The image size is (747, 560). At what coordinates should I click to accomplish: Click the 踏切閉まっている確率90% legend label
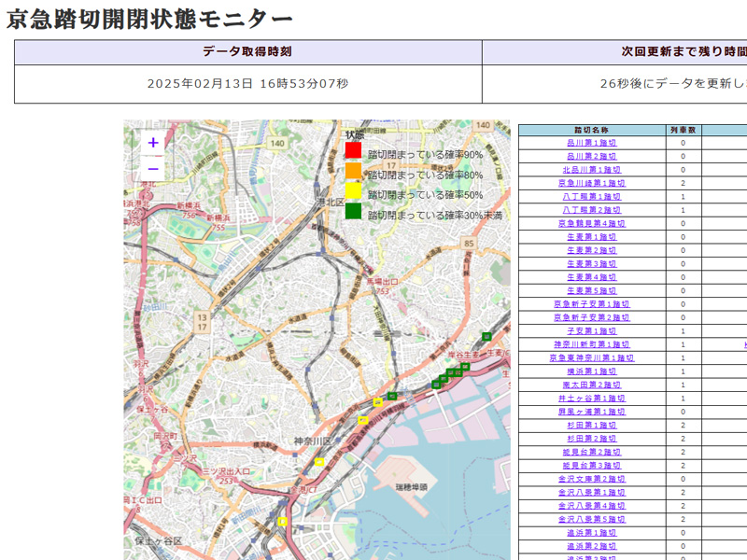pos(426,154)
